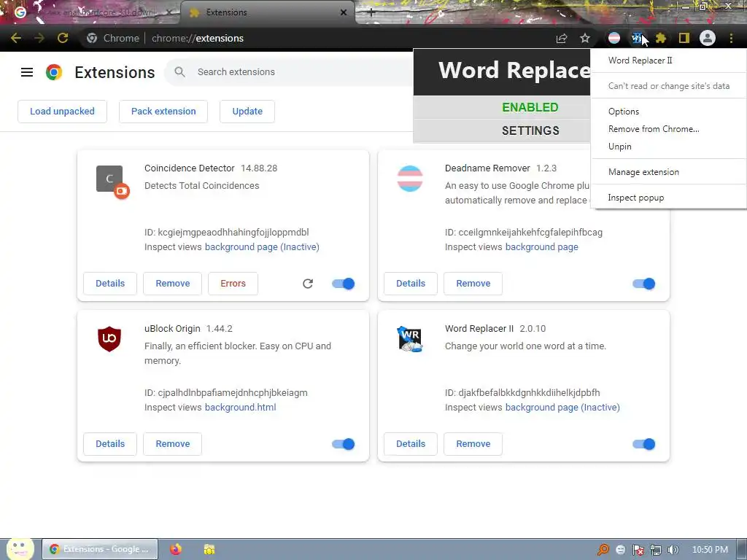Open uBlock Origin background.html link

tap(240, 408)
